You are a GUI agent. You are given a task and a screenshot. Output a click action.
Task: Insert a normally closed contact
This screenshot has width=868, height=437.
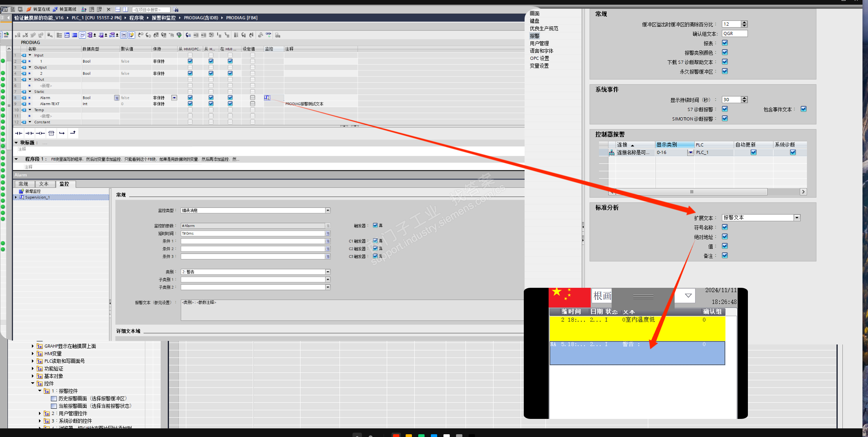(x=30, y=133)
